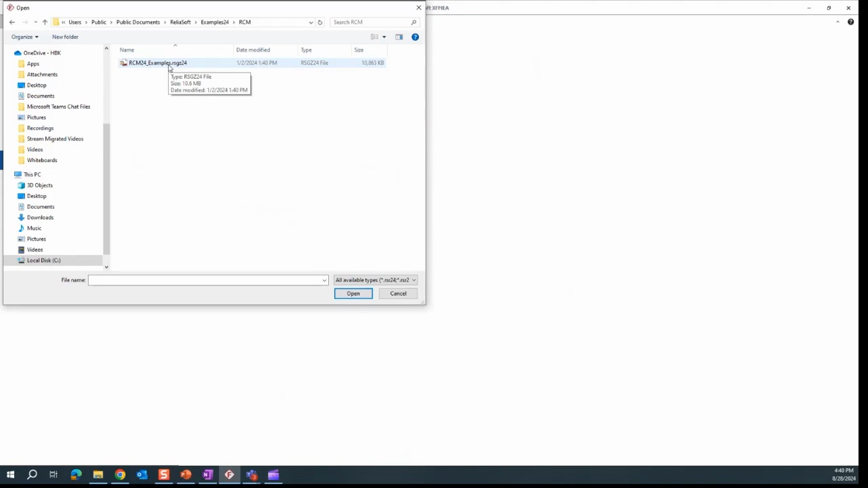Open the purple clapperboard taskbar app
The width and height of the screenshot is (868, 488).
tap(273, 474)
